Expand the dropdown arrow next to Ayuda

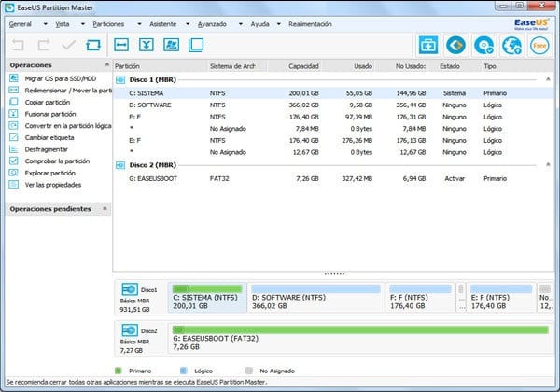point(279,24)
